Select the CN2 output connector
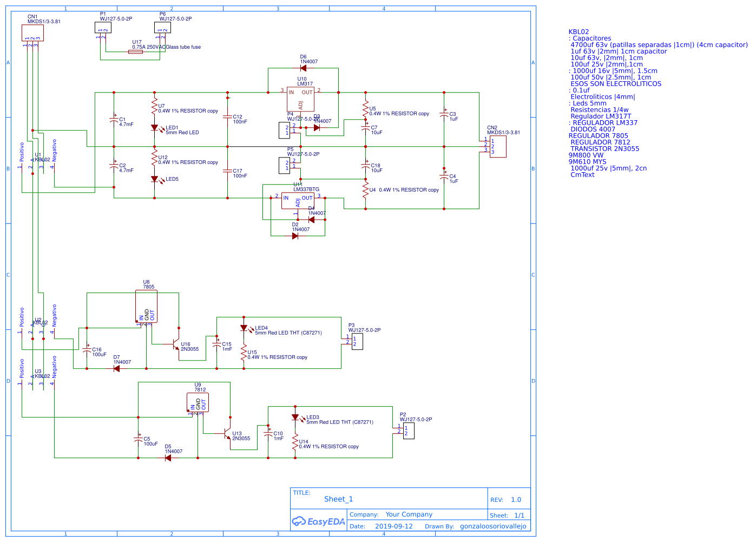Viewport: 756px width, 542px height. pos(498,146)
